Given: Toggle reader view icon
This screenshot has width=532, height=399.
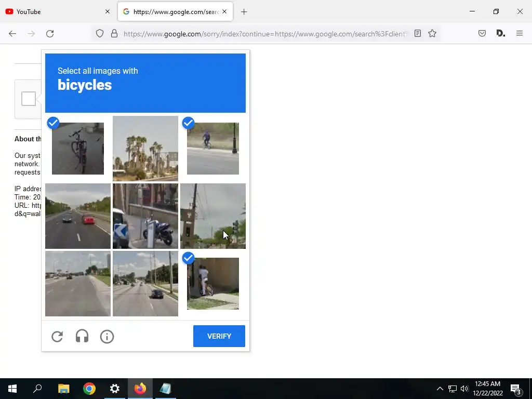Looking at the screenshot, I should pos(418,33).
